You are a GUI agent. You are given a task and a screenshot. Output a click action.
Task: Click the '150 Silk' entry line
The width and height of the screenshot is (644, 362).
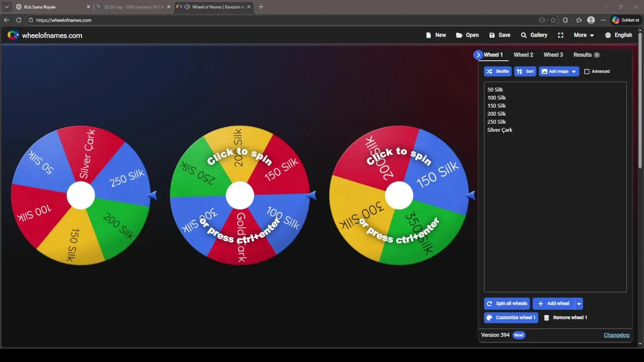click(497, 106)
